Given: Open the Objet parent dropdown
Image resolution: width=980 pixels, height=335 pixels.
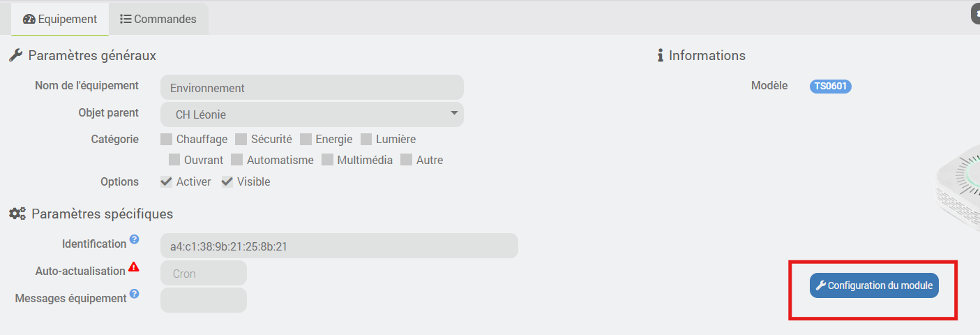Looking at the screenshot, I should point(312,114).
